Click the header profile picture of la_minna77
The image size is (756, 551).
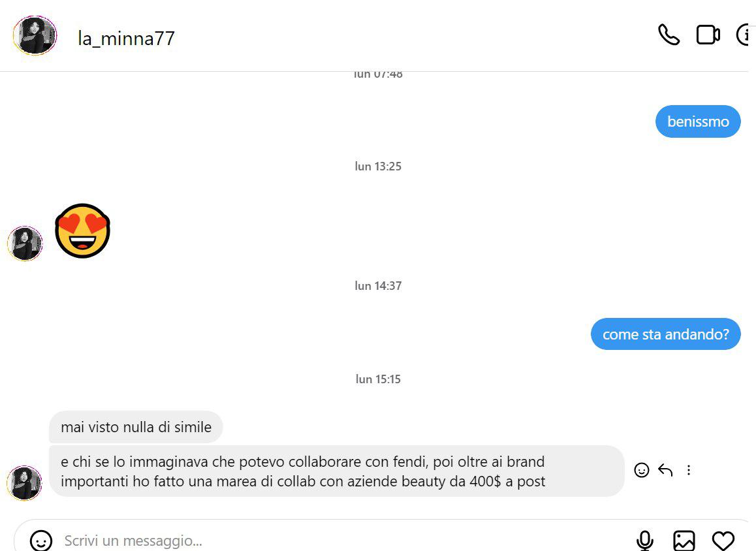coord(35,35)
